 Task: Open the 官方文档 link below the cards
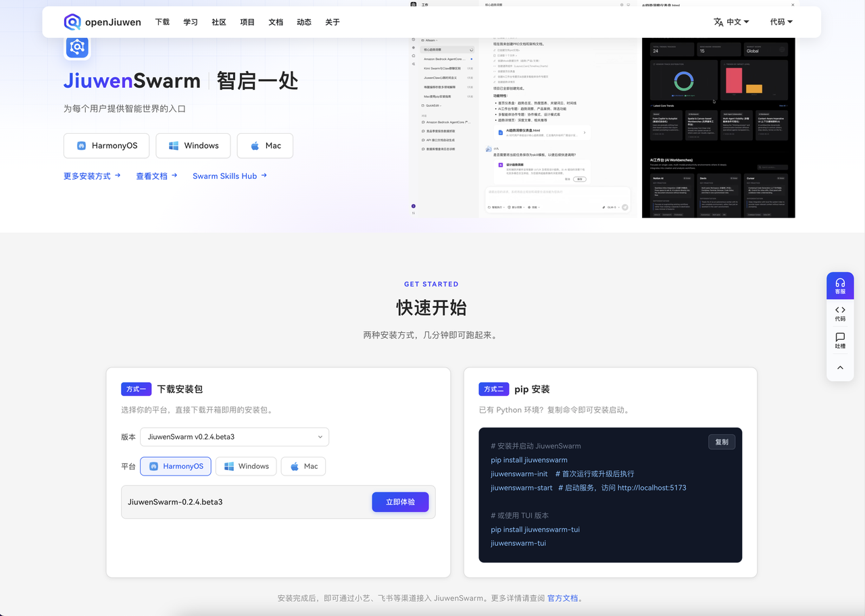[563, 598]
